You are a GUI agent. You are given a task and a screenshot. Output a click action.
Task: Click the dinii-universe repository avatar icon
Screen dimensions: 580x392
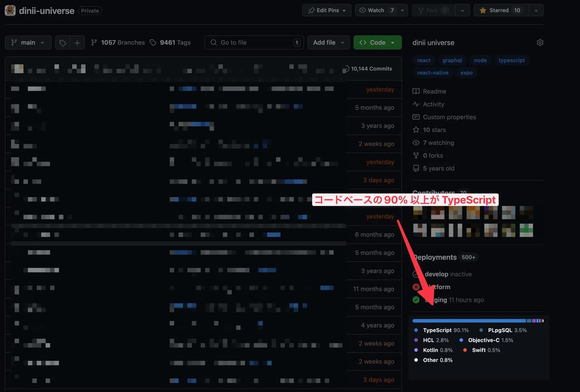coord(10,10)
